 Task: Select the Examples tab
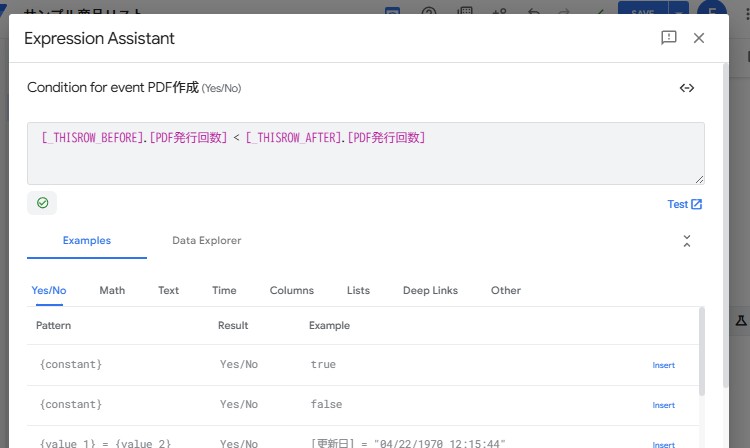tap(87, 241)
